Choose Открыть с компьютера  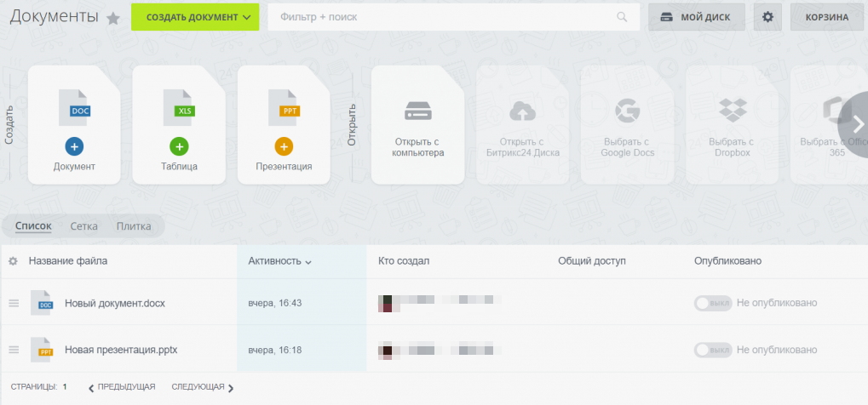418,125
